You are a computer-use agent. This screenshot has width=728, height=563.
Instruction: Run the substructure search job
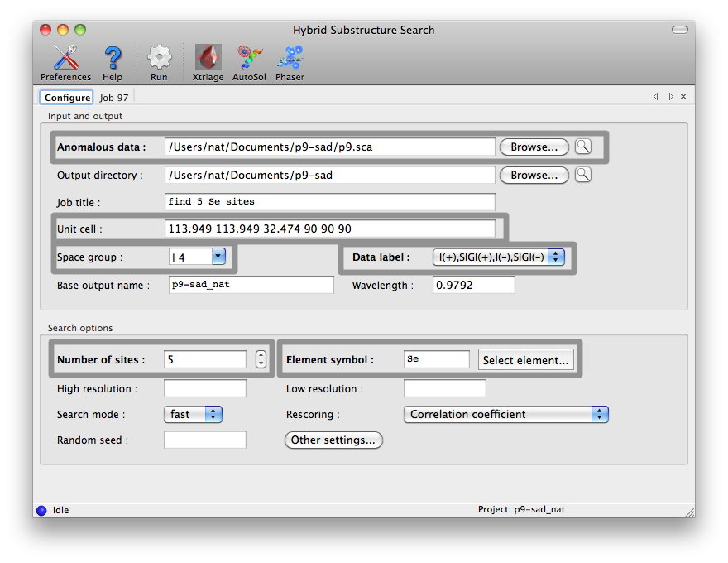pyautogui.click(x=159, y=58)
